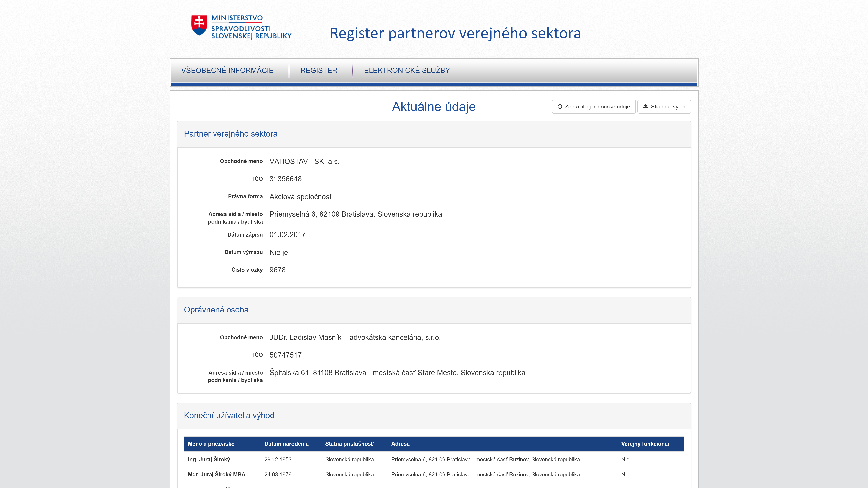Select the IČO value 50747517
This screenshot has width=868, height=488.
[285, 355]
